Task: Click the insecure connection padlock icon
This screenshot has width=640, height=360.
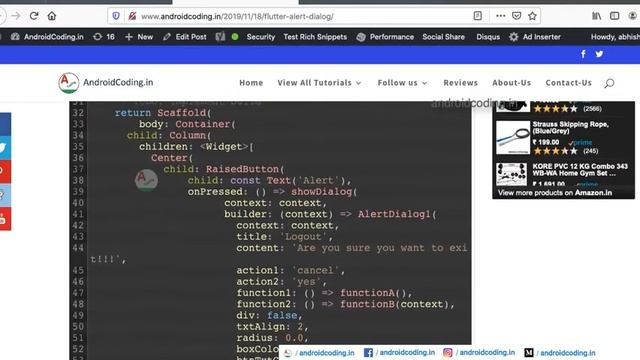Action: (132, 16)
